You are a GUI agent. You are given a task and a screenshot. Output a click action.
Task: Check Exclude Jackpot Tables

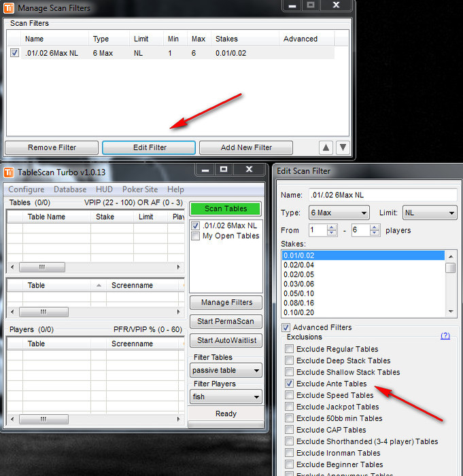pos(290,406)
